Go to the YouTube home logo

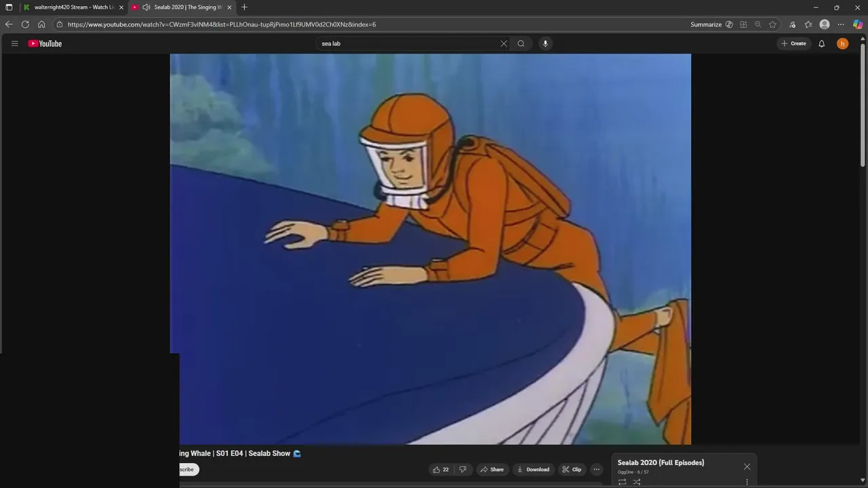click(x=45, y=43)
